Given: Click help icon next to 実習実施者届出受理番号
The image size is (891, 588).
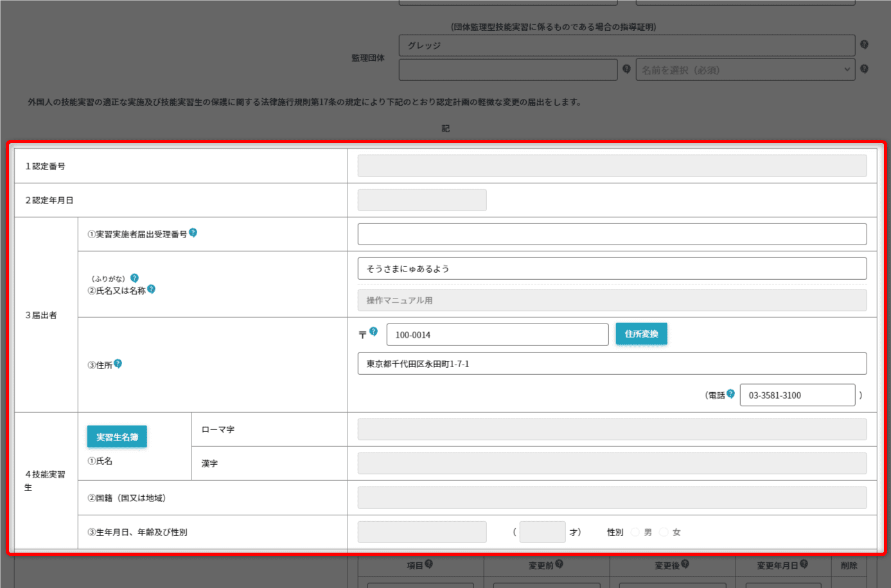Looking at the screenshot, I should click(193, 233).
